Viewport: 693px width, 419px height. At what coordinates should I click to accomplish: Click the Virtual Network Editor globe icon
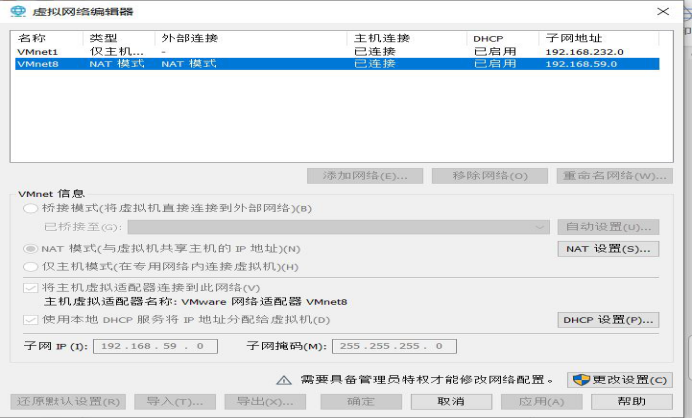click(x=18, y=11)
